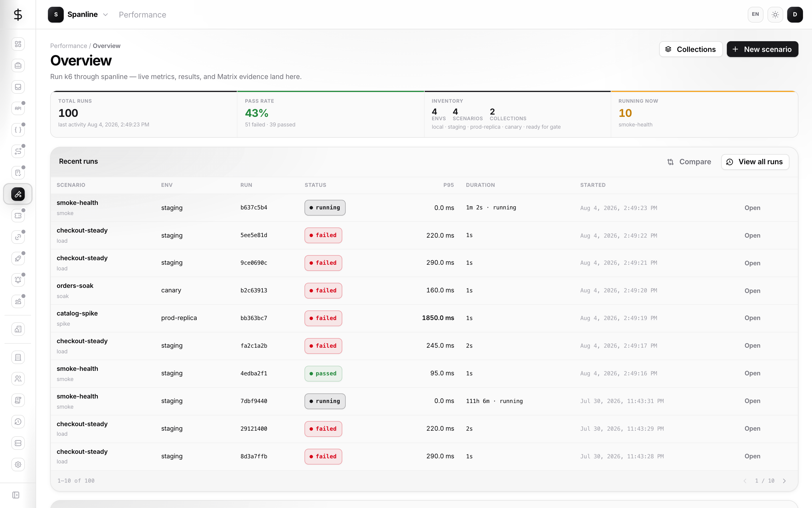Viewport: 812px width, 508px height.
Task: Open run 29121400
Action: tap(752, 428)
